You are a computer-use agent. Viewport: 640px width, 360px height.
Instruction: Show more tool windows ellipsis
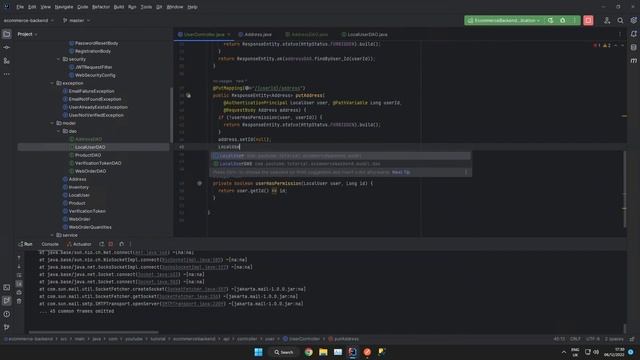click(7, 74)
